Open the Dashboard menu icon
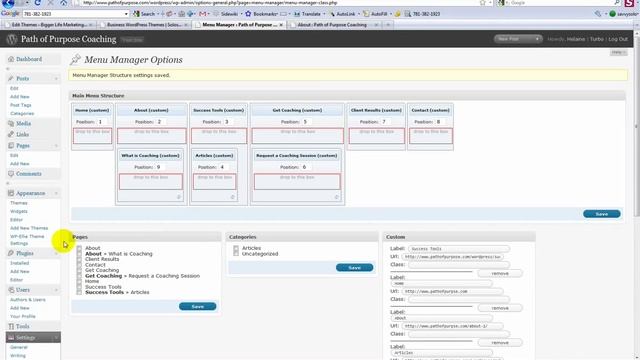 [11, 59]
